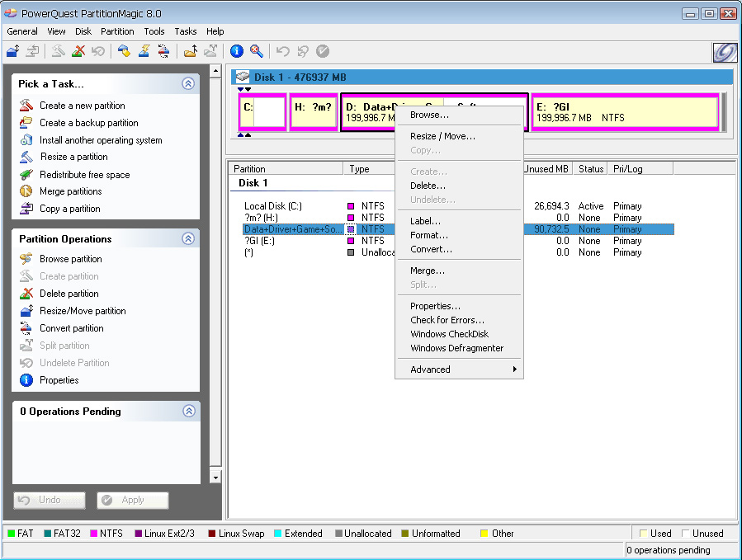Collapse the Operations Pending panel

(x=189, y=411)
